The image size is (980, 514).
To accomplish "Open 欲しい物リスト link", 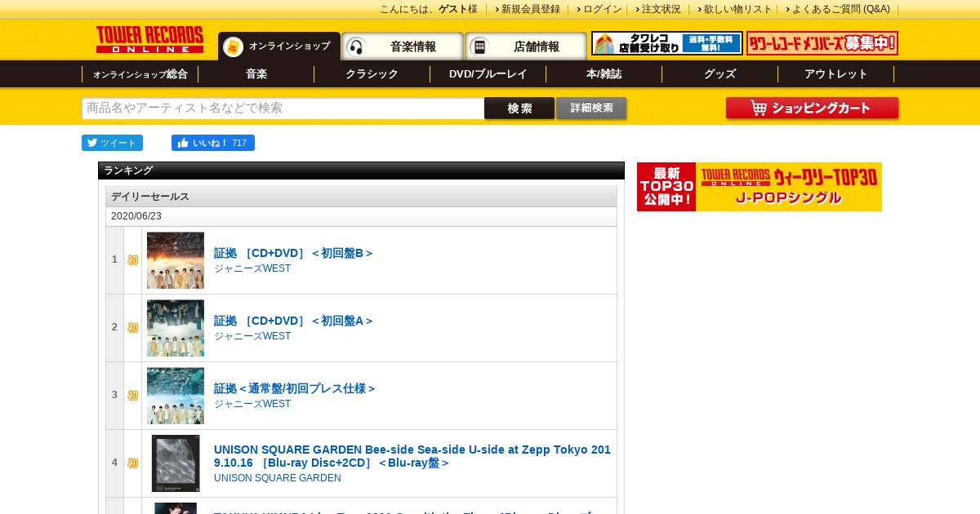I will click(738, 9).
